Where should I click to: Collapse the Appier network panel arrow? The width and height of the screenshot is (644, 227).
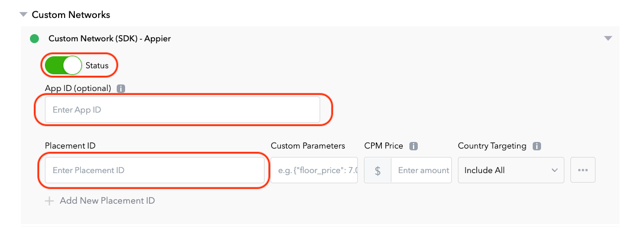point(608,38)
